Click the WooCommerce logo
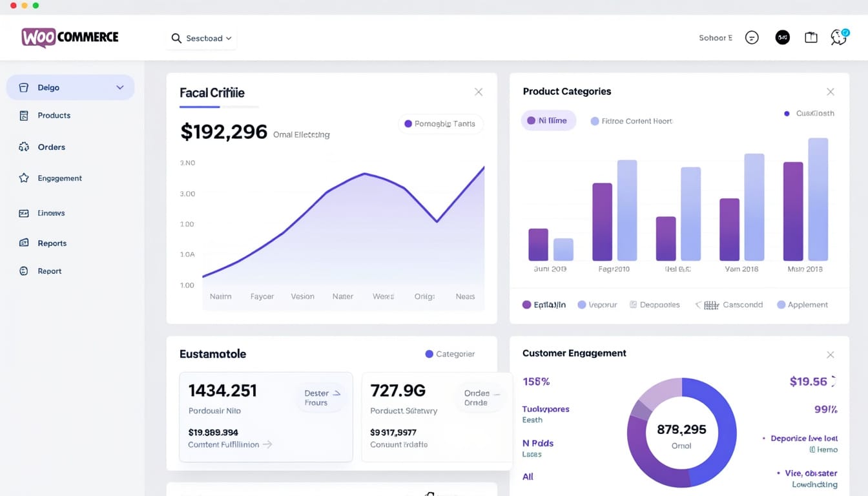 point(69,37)
